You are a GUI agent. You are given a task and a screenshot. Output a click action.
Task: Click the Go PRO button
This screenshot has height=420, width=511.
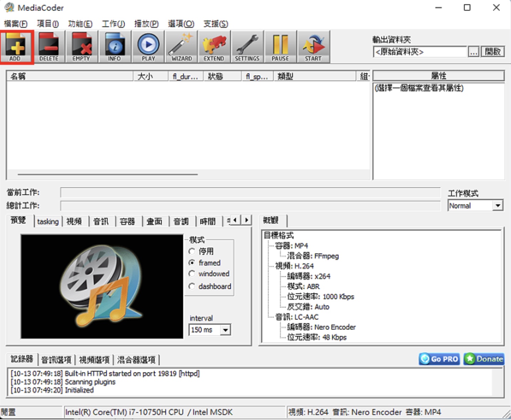439,359
